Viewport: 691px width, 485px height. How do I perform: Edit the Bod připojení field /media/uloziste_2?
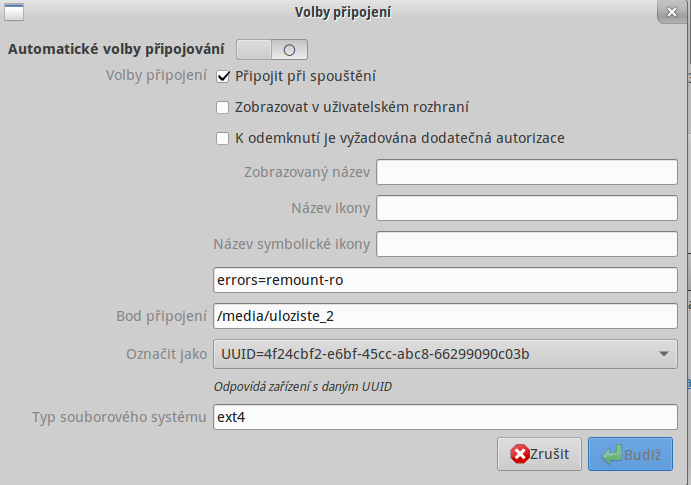point(445,316)
